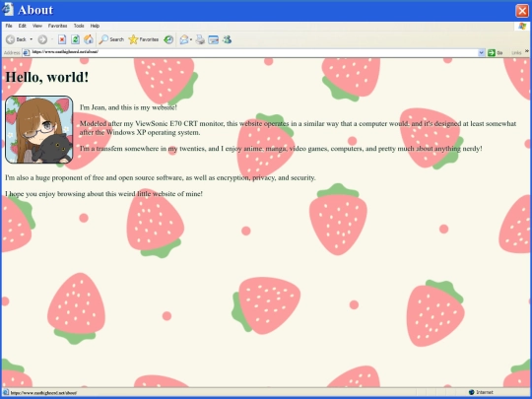
Task: Open the Forward history dropdown arrow
Action: tap(52, 39)
